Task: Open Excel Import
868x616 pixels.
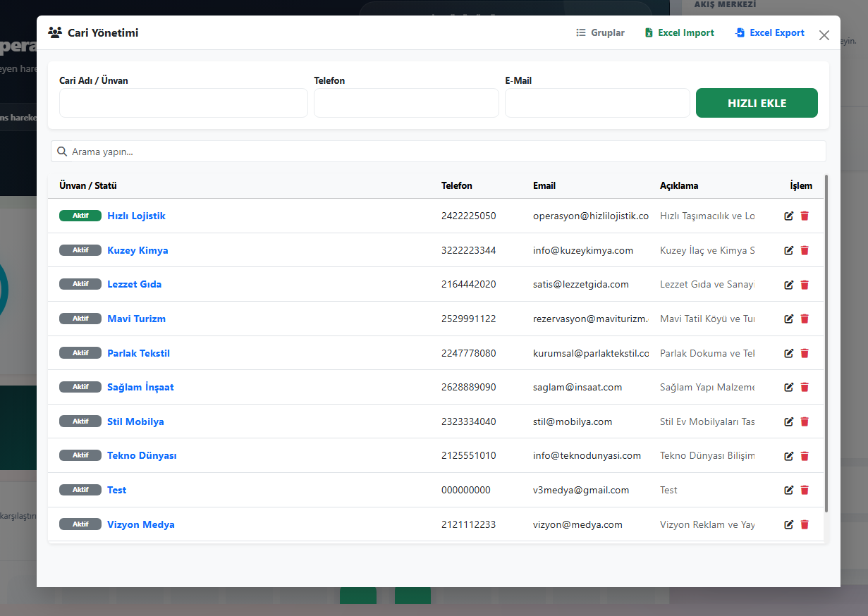Action: coord(680,32)
